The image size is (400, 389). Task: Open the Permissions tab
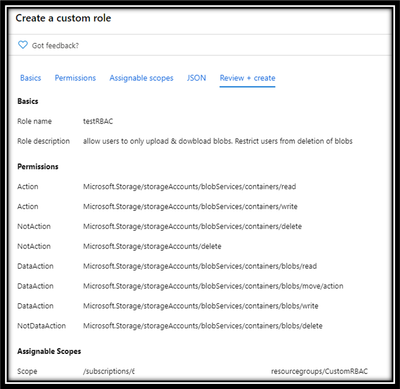point(75,78)
